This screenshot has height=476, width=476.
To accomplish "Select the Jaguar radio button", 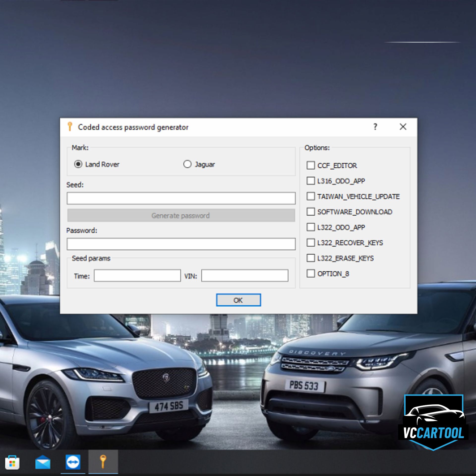I will [187, 164].
